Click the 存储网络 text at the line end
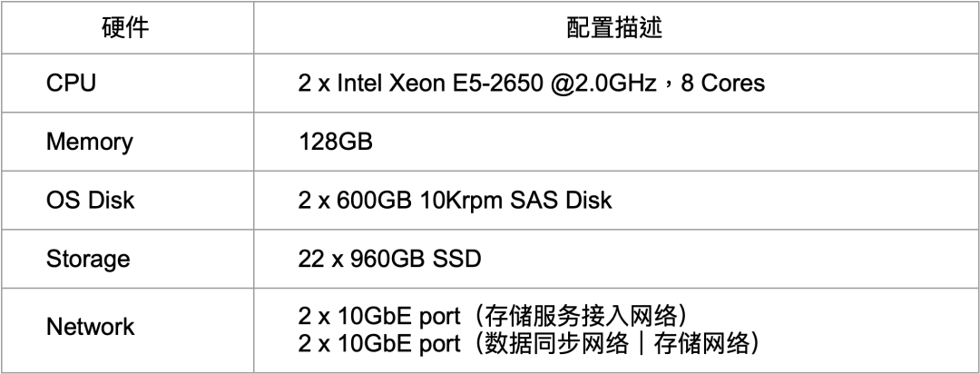The width and height of the screenshot is (980, 374). [x=701, y=343]
